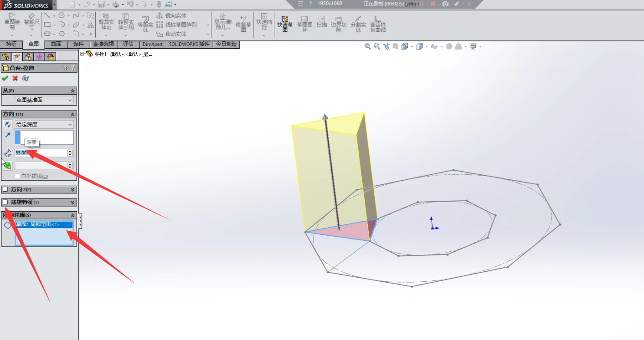This screenshot has width=644, height=340.
Task: Open the 给定深度 end condition dropdown
Action: [x=44, y=124]
